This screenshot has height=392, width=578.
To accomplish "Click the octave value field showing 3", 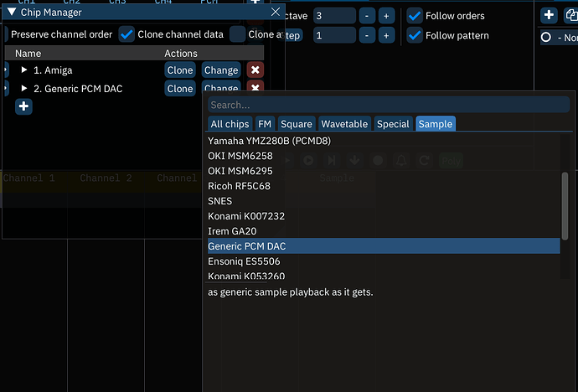I will tap(334, 16).
